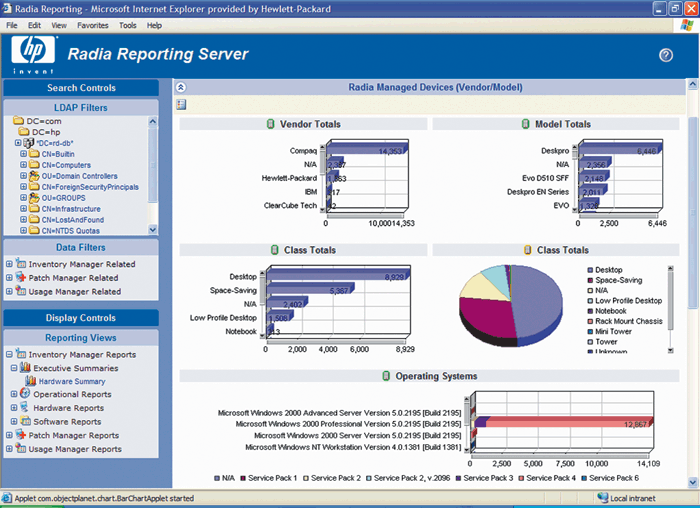Image resolution: width=700 pixels, height=508 pixels.
Task: Click the main page scrollbar down arrow
Action: click(x=692, y=482)
